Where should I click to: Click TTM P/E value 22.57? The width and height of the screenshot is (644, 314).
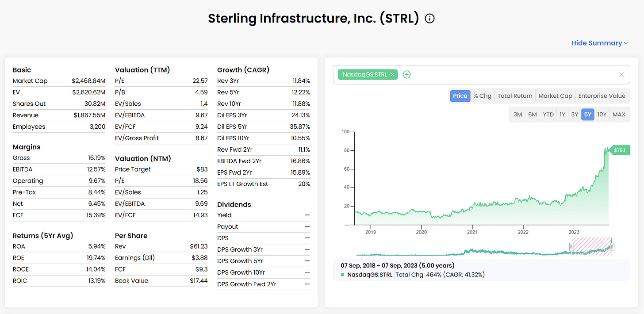click(x=200, y=81)
